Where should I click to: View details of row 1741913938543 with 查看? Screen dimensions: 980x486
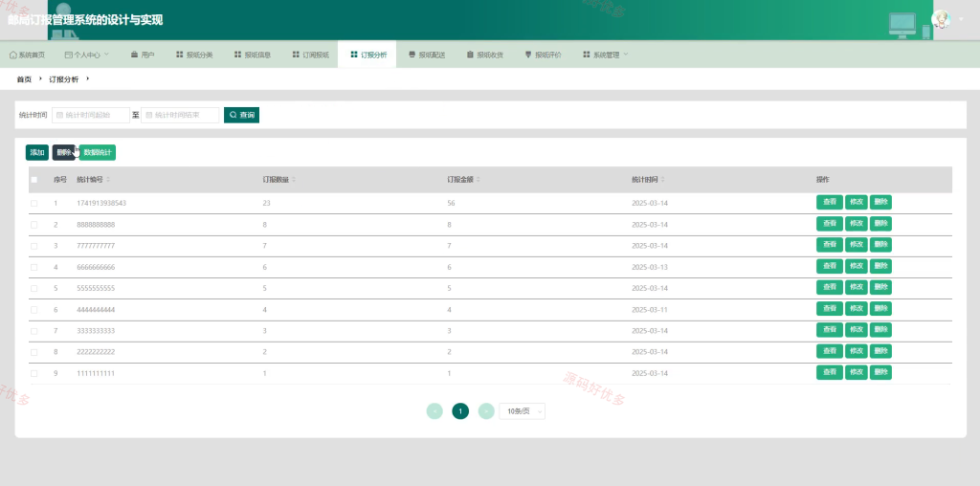pos(830,202)
